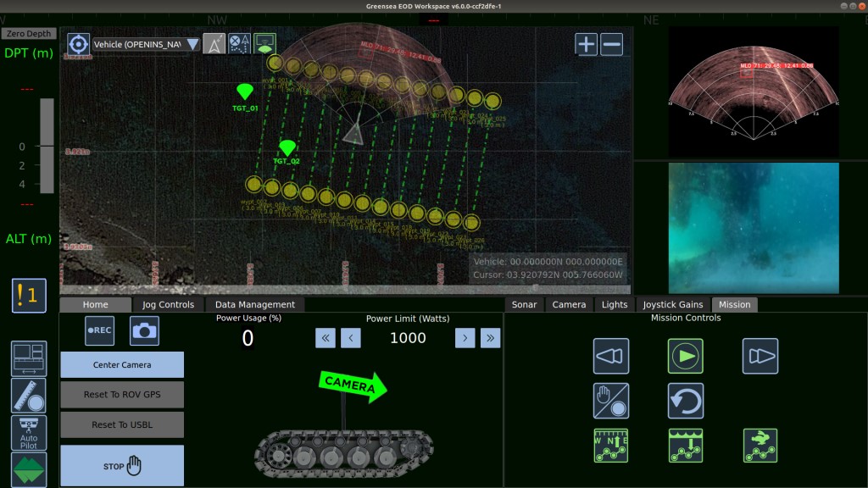Decrease power limit by large step (double left)
Viewport: 868px width, 488px height.
click(325, 338)
